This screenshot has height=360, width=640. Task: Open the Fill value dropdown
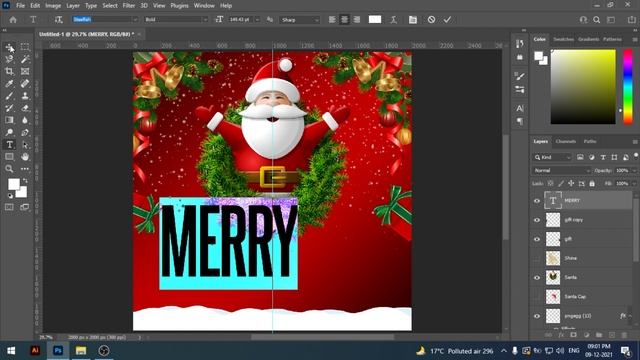pyautogui.click(x=634, y=184)
